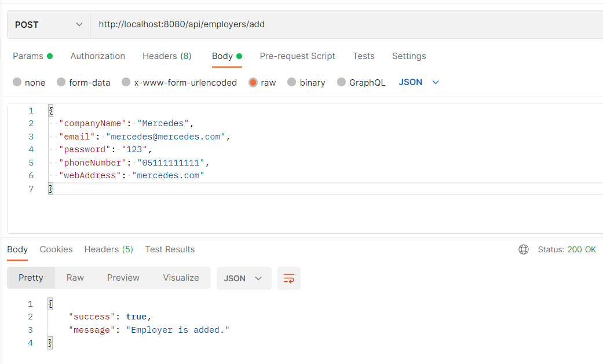View the request Headers (8) tab
The width and height of the screenshot is (603, 364).
pos(167,56)
